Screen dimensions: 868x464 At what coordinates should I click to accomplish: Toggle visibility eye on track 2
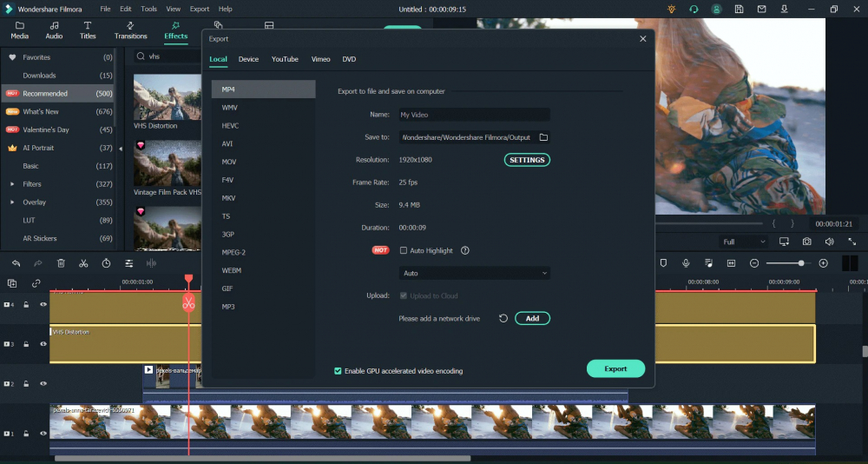[x=43, y=383]
